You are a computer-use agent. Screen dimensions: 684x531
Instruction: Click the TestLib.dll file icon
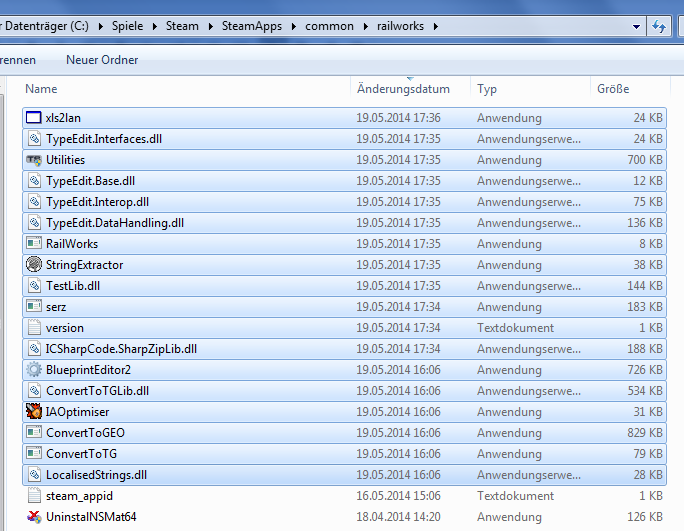click(34, 286)
